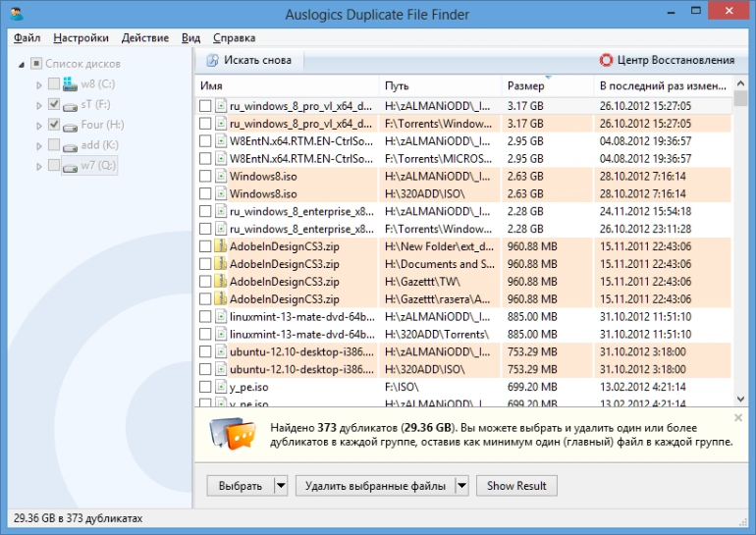Check the w8 (C:) drive checkbox

point(54,83)
